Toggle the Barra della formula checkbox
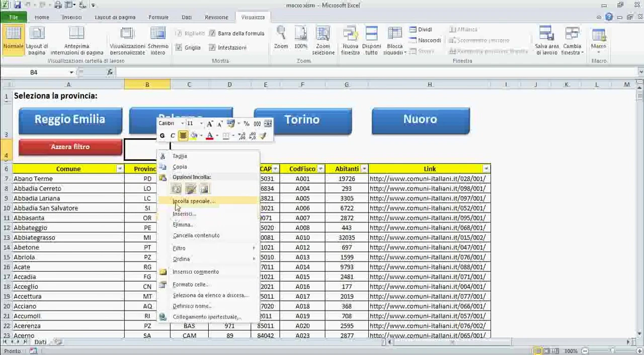Screen dimensions: 644x355 [x=211, y=33]
